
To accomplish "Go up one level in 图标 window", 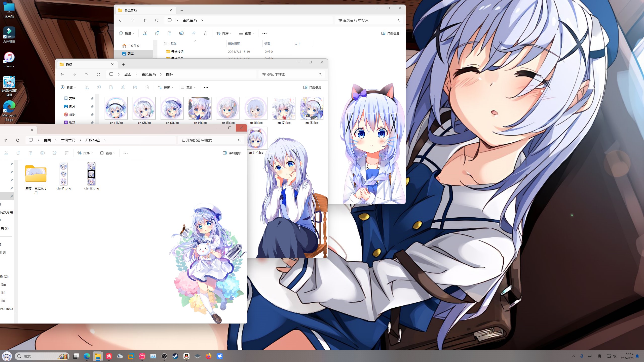I will click(86, 74).
